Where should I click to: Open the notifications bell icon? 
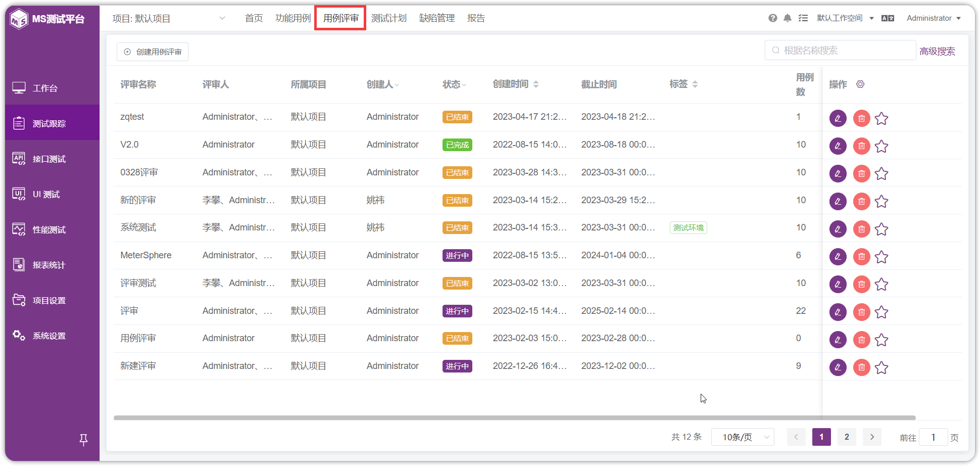tap(787, 18)
